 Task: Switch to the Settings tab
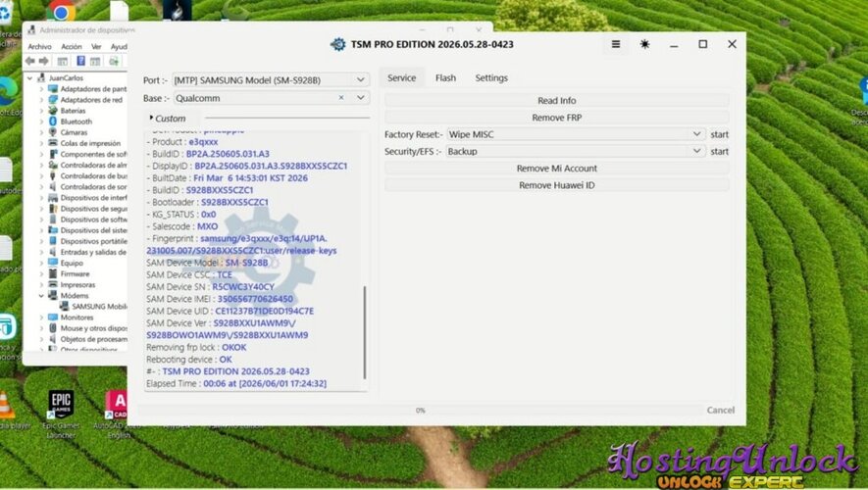pos(491,78)
